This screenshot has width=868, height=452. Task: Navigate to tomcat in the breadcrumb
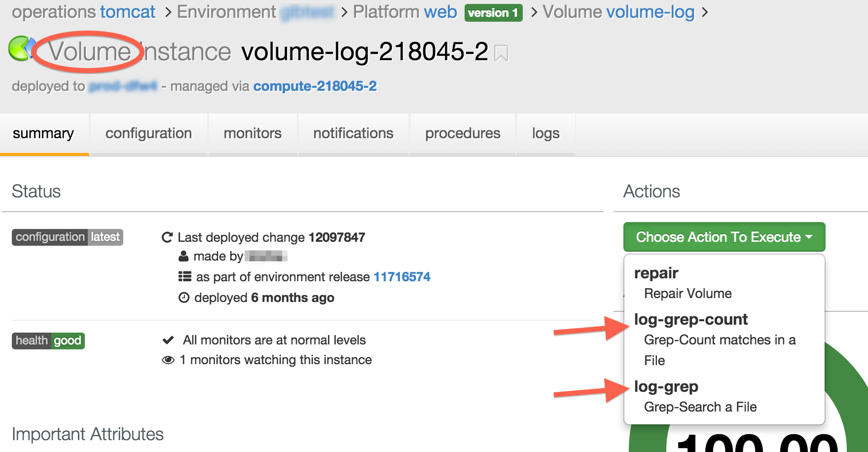click(x=128, y=12)
